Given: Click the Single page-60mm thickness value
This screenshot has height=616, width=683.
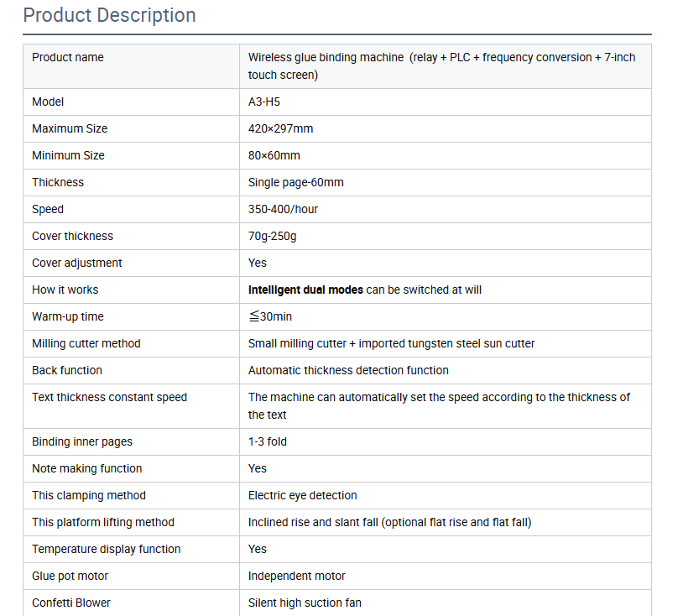Looking at the screenshot, I should tap(295, 183).
